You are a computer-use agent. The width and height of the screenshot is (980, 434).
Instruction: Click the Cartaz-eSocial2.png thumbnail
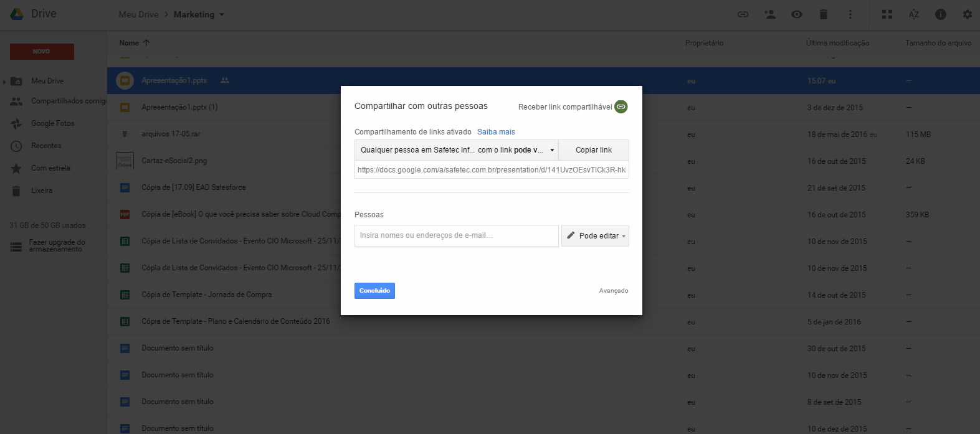tap(125, 161)
